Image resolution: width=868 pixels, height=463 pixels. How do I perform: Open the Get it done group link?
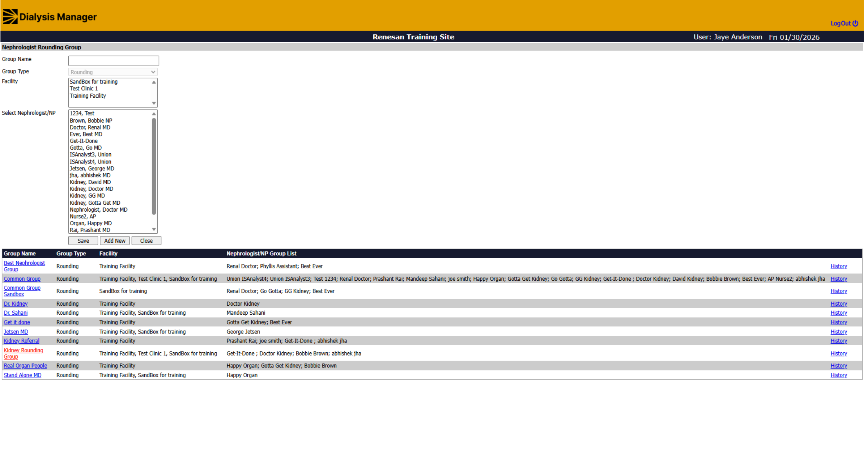tap(17, 322)
